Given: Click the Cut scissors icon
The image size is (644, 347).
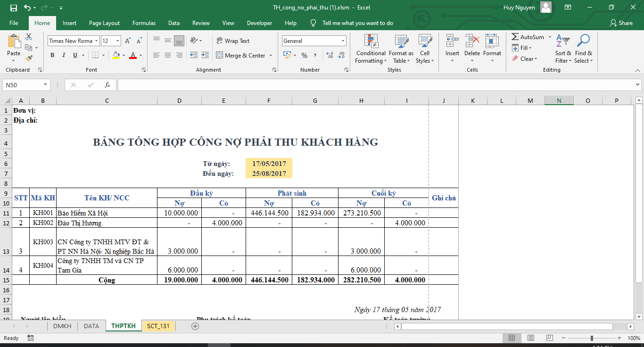Looking at the screenshot, I should [29, 37].
